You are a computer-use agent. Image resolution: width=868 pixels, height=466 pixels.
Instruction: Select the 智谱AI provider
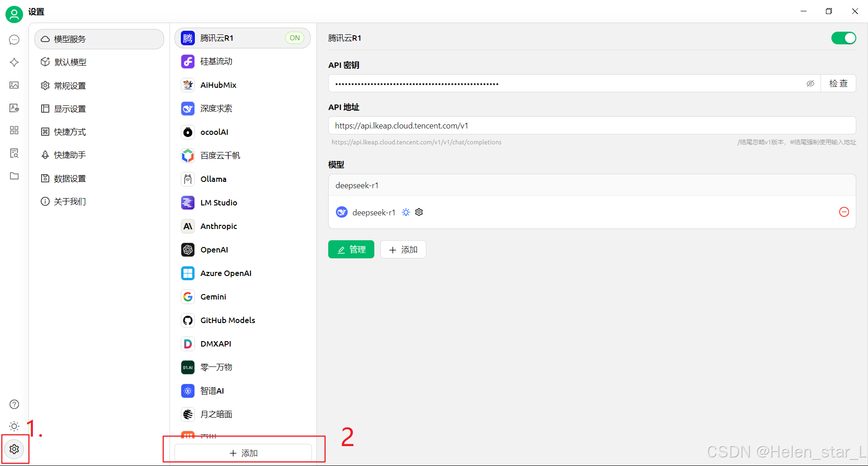(242, 391)
